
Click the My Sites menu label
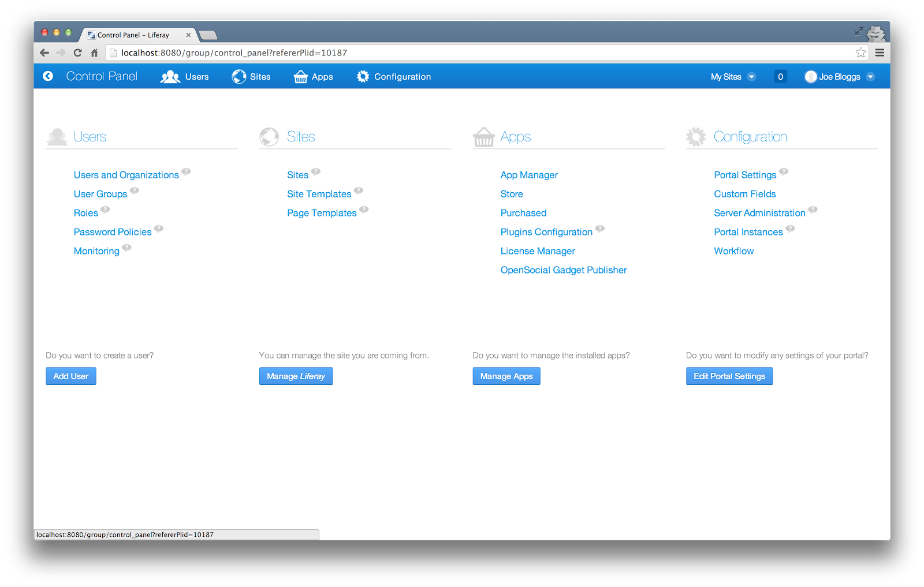pos(726,77)
